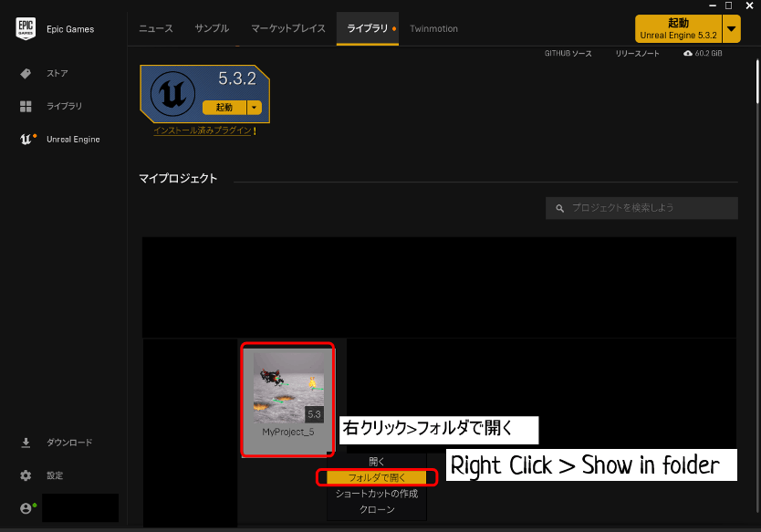This screenshot has width=761, height=532.
Task: Expand the 5.3.2 engine card dropdown arrow
Action: coord(254,108)
